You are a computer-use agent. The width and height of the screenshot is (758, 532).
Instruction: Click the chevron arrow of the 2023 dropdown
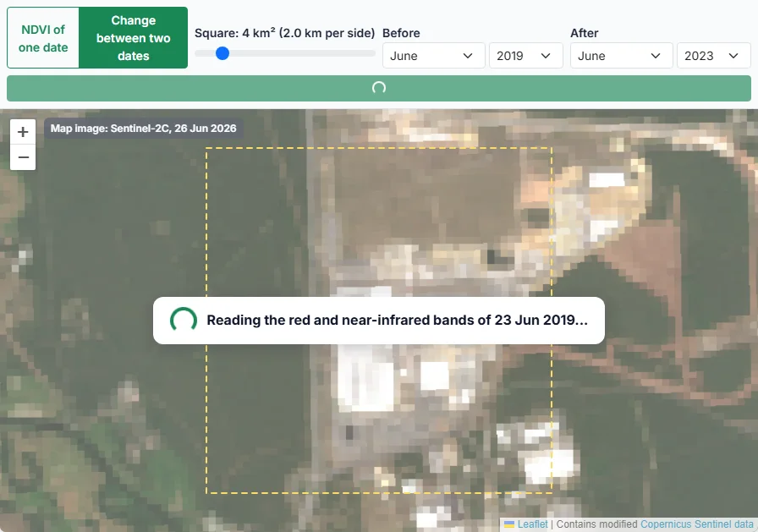[x=733, y=56]
